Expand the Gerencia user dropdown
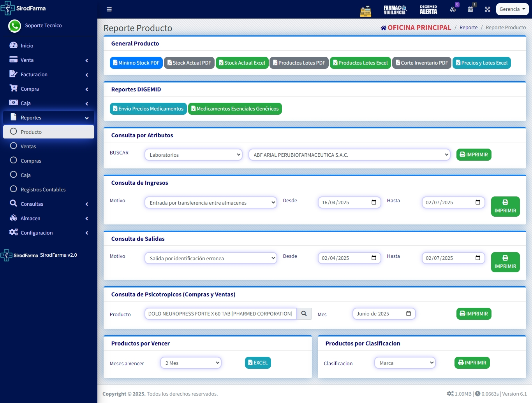Viewport: 532px width, 403px height. (x=512, y=9)
